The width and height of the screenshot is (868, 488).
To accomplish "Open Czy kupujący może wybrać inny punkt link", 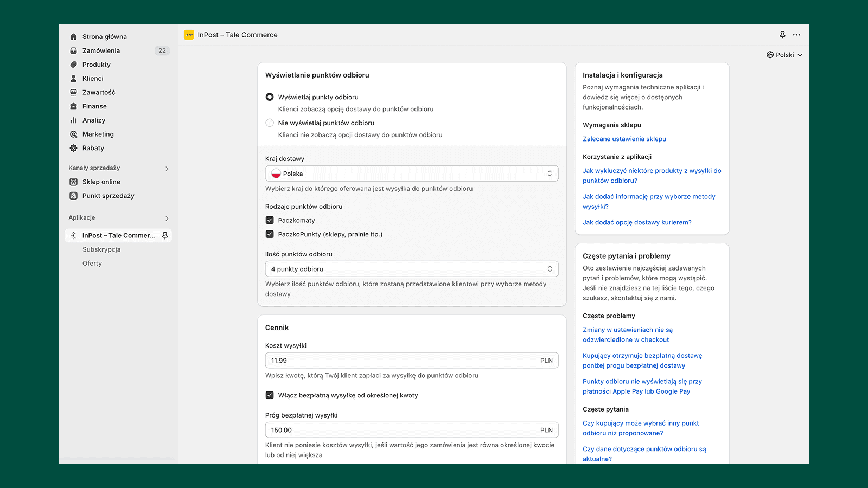I will tap(641, 428).
